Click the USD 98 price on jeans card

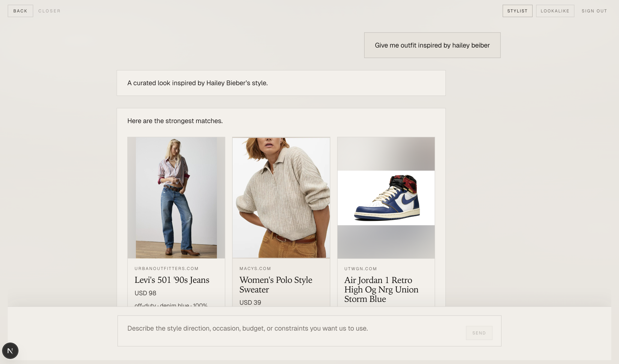[x=145, y=293]
